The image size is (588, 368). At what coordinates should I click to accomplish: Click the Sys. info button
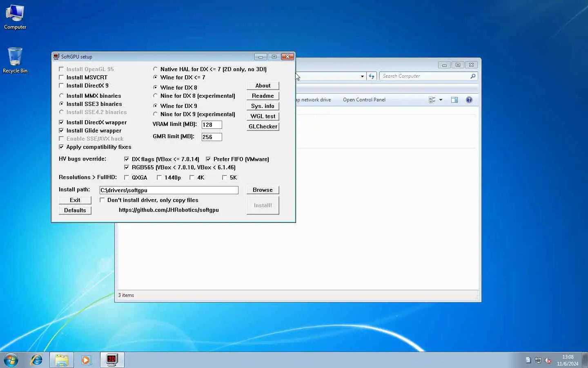(263, 106)
